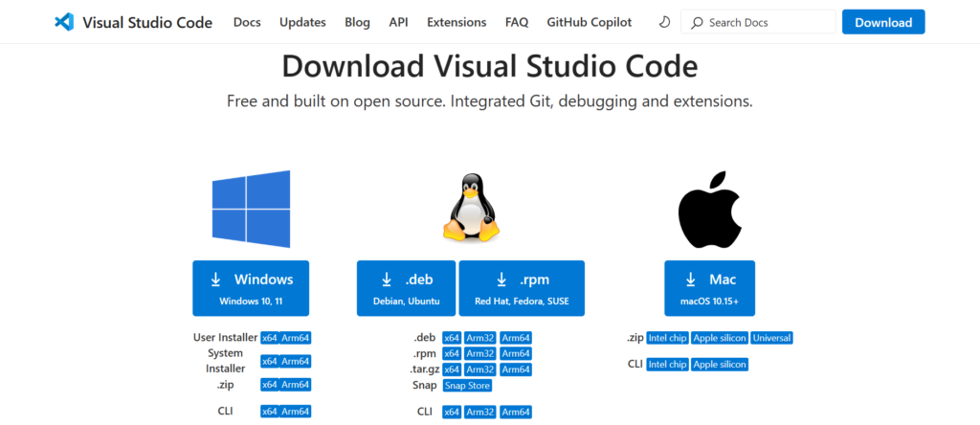Choose .tar.gz x64 download
The width and height of the screenshot is (980, 425).
coord(452,369)
